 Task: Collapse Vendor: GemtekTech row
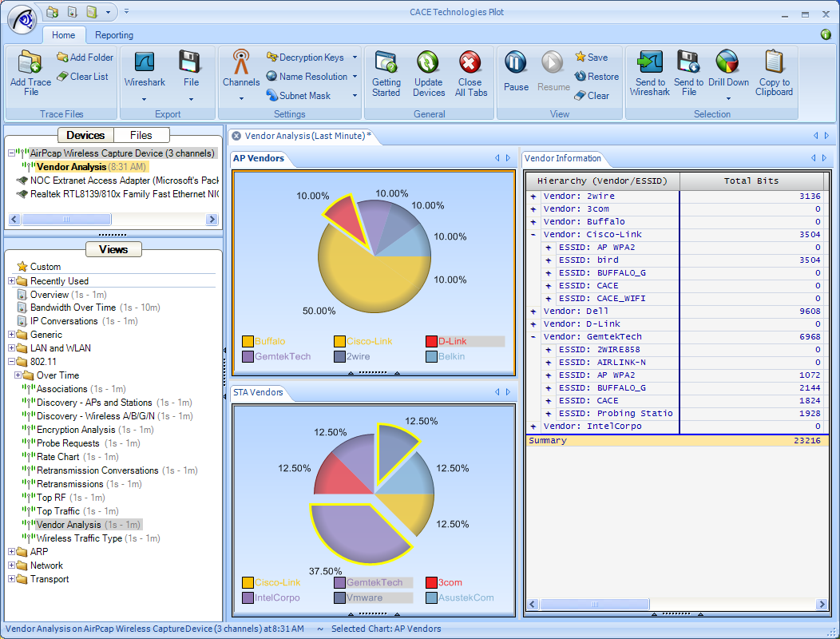(x=533, y=337)
